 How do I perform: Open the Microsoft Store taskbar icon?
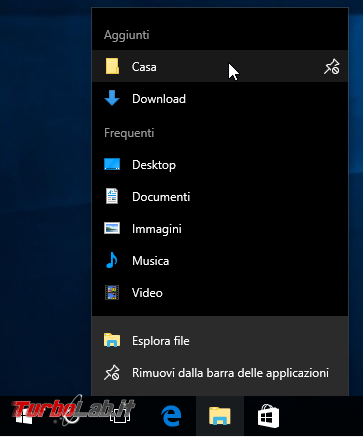[268, 416]
